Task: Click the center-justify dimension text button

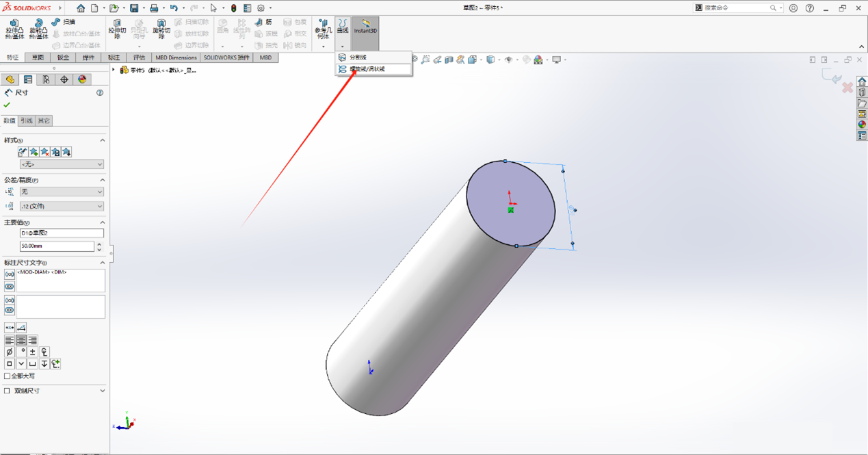Action: click(x=21, y=340)
